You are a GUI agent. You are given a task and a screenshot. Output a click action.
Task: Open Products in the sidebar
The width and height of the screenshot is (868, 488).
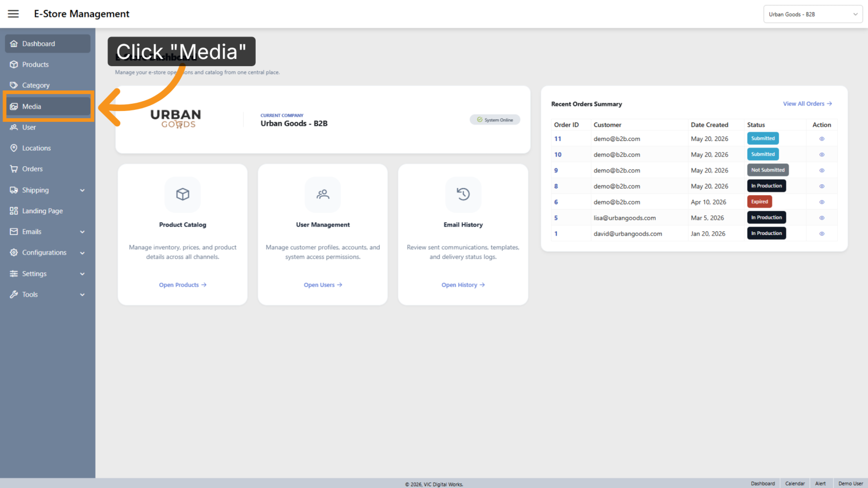[48, 65]
